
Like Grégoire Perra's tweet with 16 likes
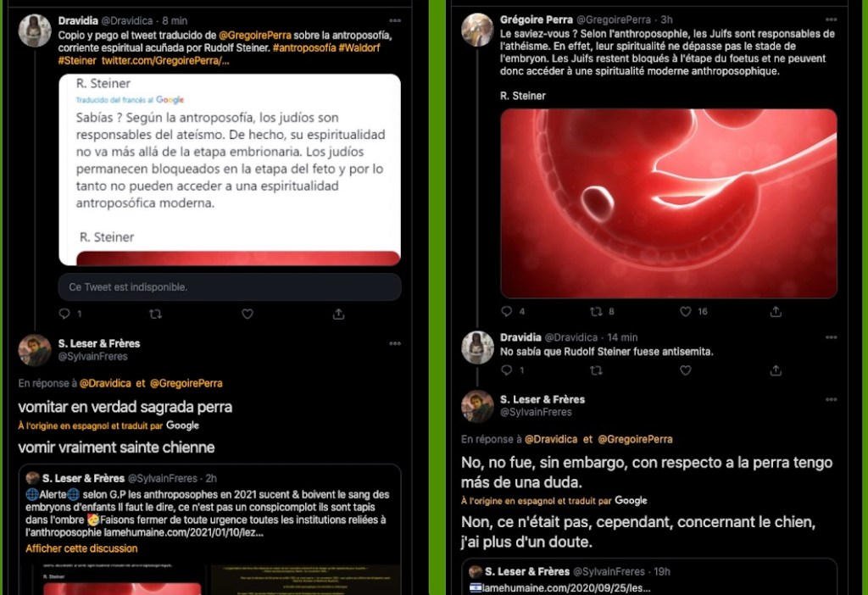pyautogui.click(x=685, y=312)
